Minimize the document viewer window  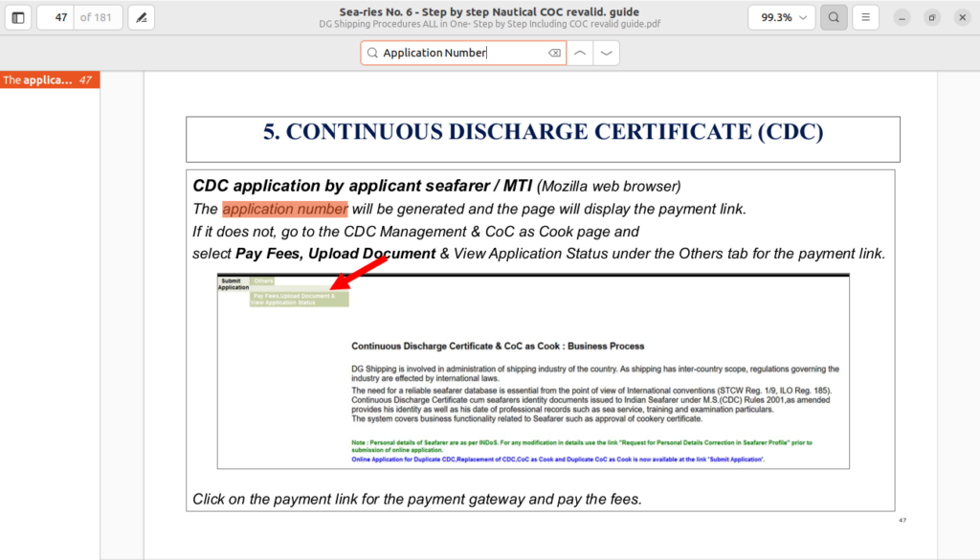[902, 17]
